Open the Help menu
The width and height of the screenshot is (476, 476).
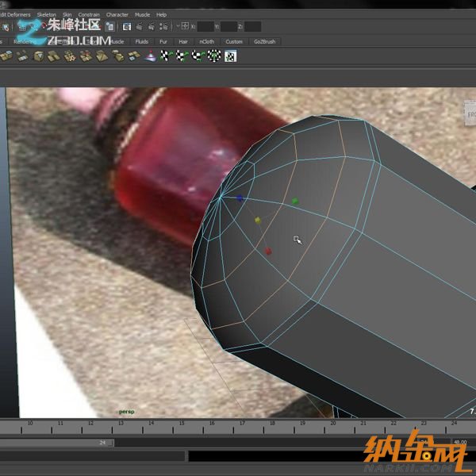161,14
